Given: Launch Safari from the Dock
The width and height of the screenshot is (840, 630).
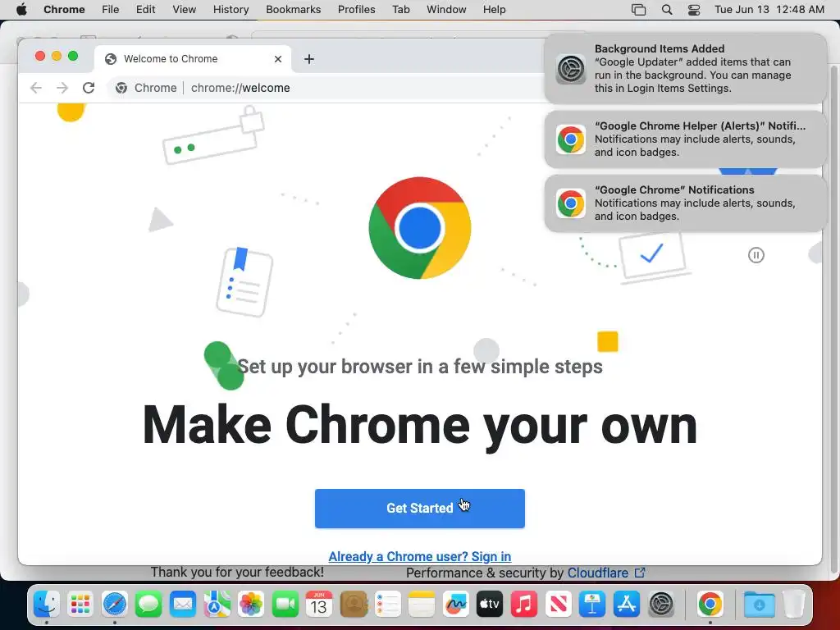Looking at the screenshot, I should tap(115, 605).
